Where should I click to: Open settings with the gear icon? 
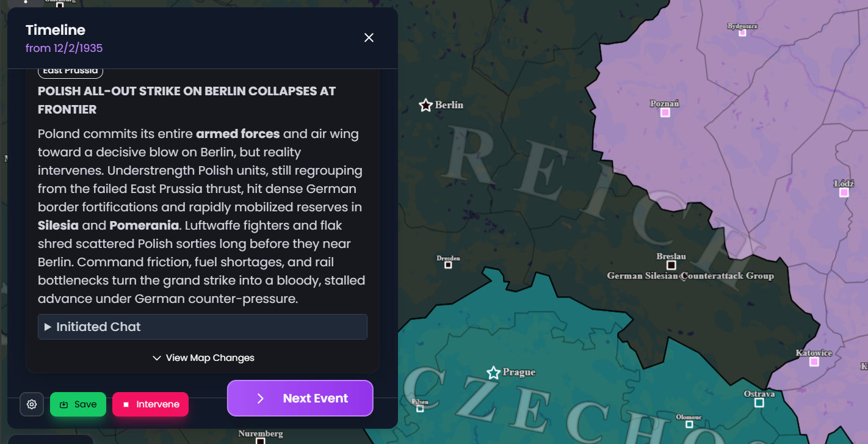[32, 404]
